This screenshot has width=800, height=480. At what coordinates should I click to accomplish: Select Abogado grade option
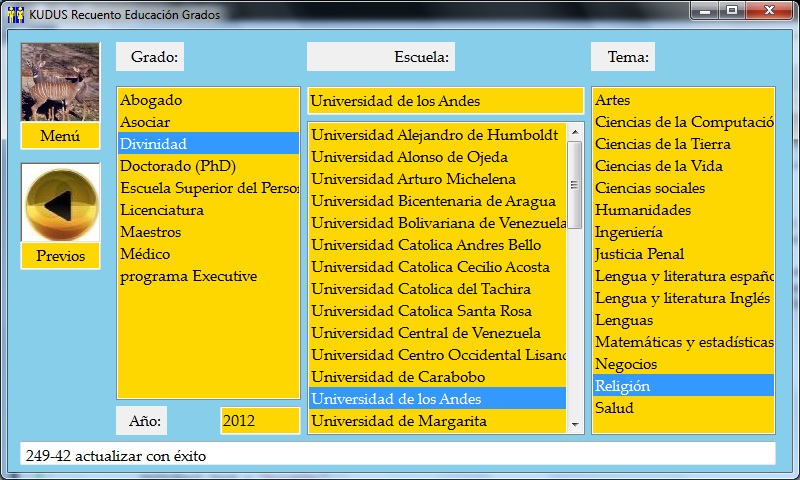pyautogui.click(x=151, y=100)
